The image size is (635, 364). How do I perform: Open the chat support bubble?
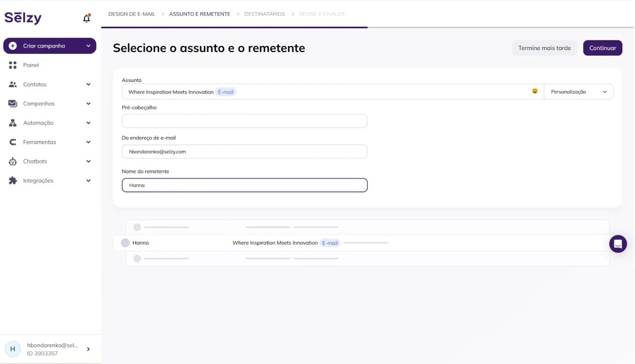[618, 244]
